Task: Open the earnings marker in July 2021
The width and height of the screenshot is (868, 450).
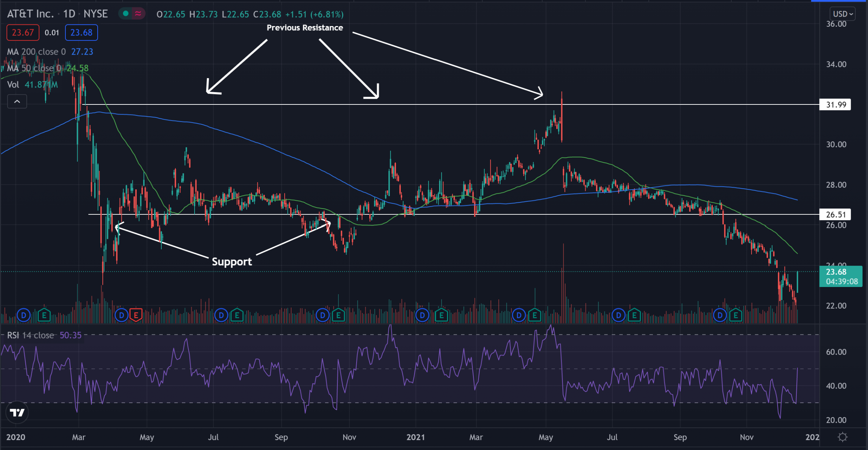Action: [634, 316]
